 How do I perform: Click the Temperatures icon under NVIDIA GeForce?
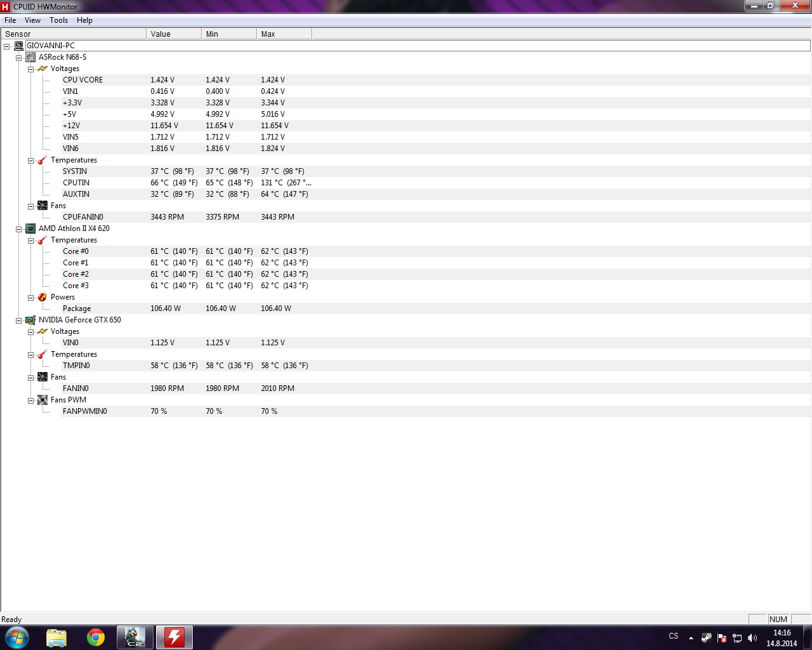(x=43, y=354)
